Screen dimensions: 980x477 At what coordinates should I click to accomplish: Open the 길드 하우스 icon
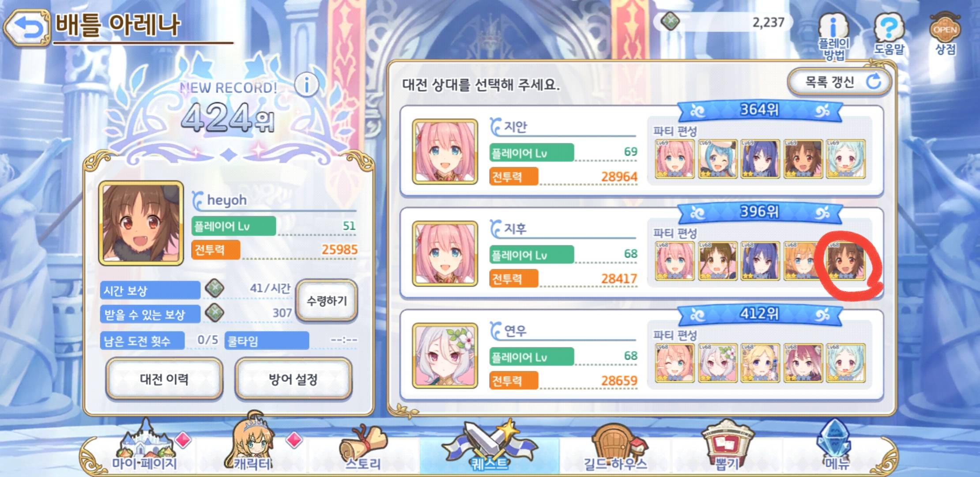coord(615,447)
